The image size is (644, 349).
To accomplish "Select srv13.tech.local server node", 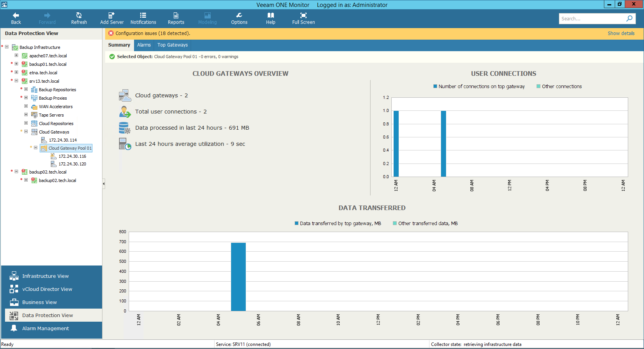I will [x=44, y=81].
